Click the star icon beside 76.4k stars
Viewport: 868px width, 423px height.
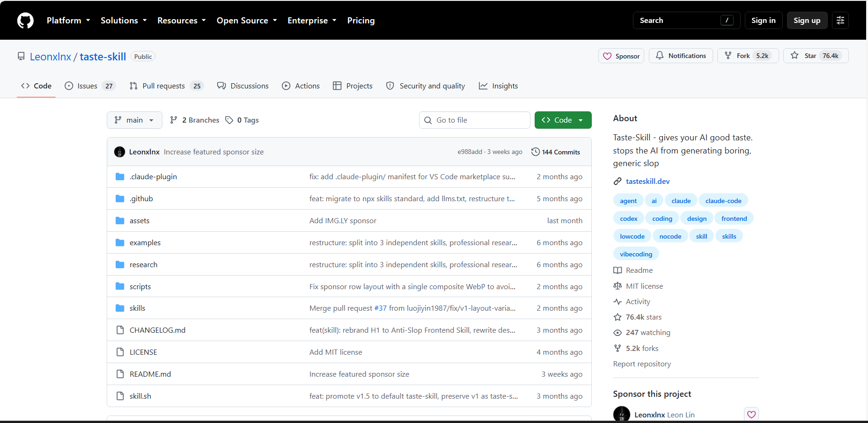pyautogui.click(x=618, y=317)
